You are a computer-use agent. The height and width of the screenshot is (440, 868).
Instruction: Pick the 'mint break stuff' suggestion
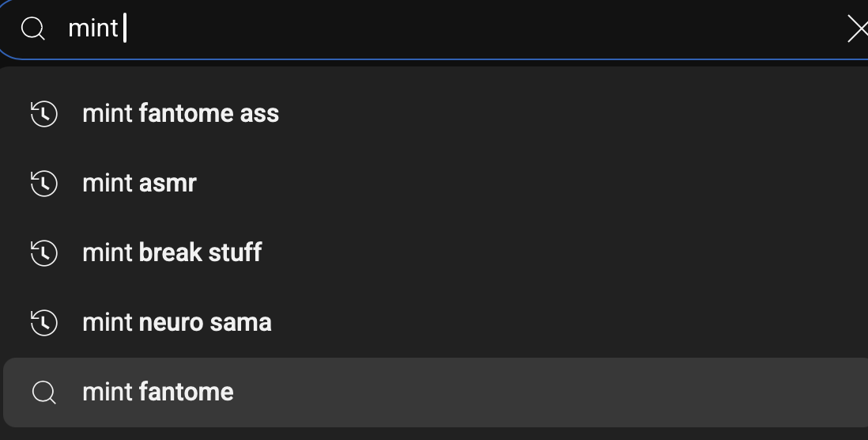point(436,253)
